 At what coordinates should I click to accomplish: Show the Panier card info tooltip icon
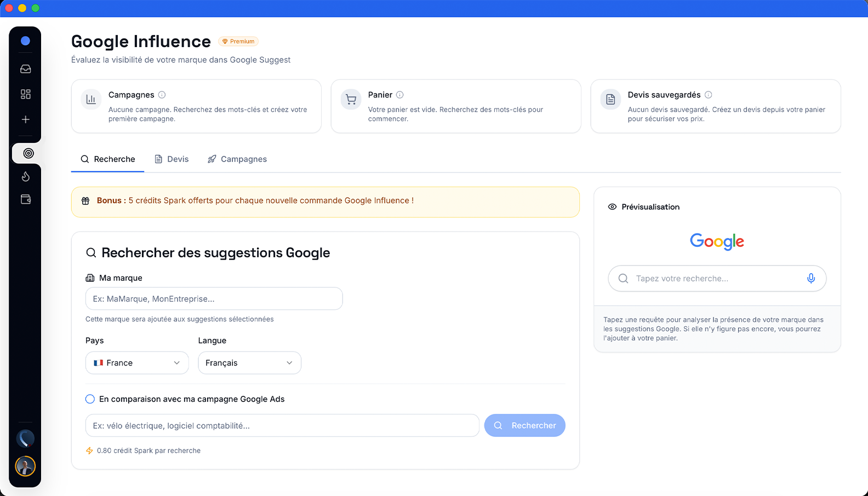[x=399, y=95]
